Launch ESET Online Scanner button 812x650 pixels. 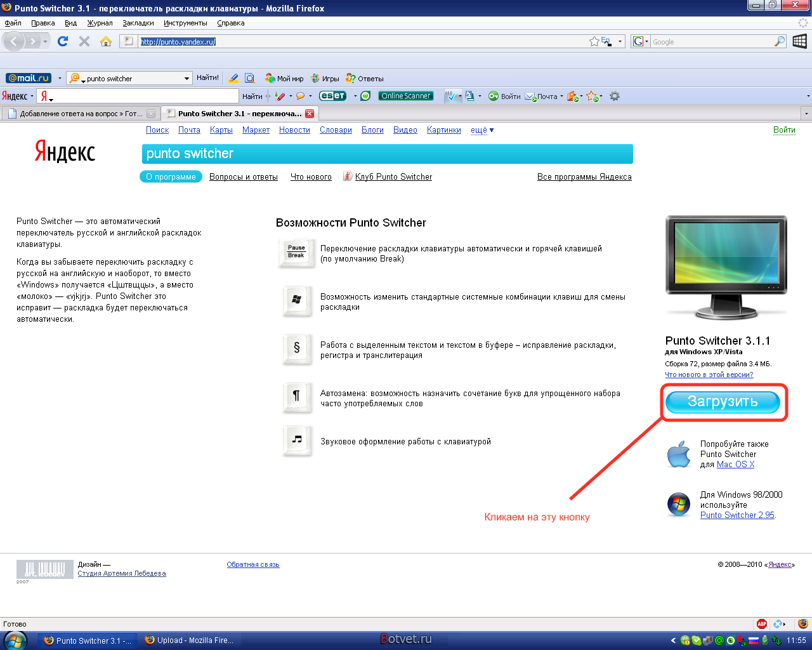[x=406, y=96]
